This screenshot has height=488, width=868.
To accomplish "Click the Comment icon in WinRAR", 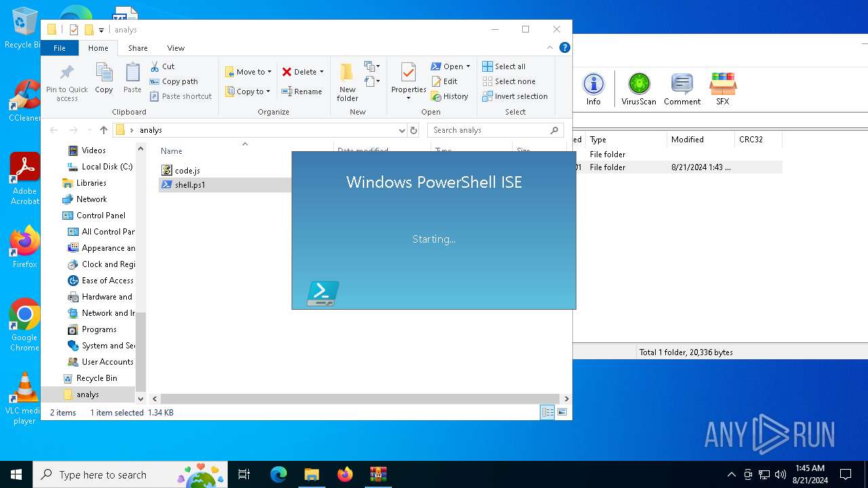I will point(682,89).
